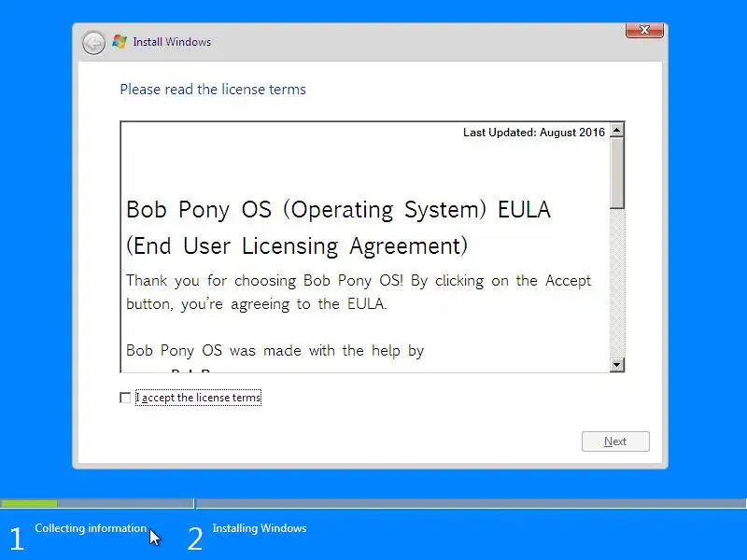The image size is (747, 560).
Task: Click the Windows flag logo icon
Action: [x=120, y=41]
